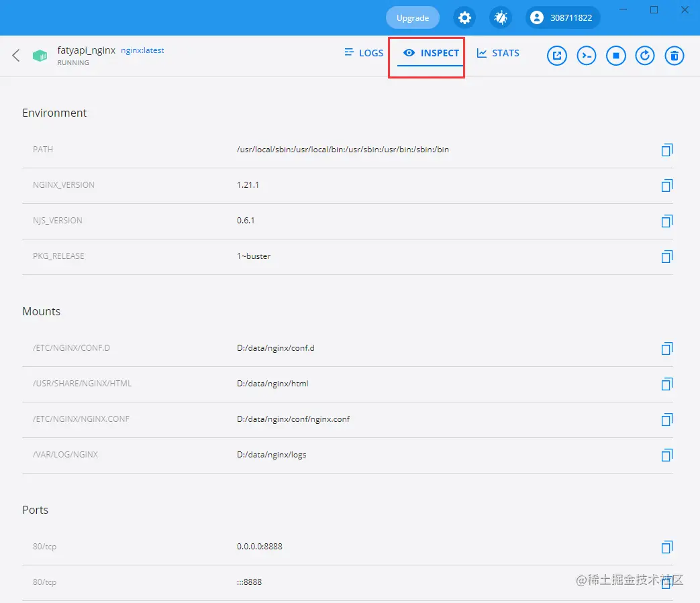Screen dimensions: 700x603
Task: Stop the running container
Action: point(615,56)
